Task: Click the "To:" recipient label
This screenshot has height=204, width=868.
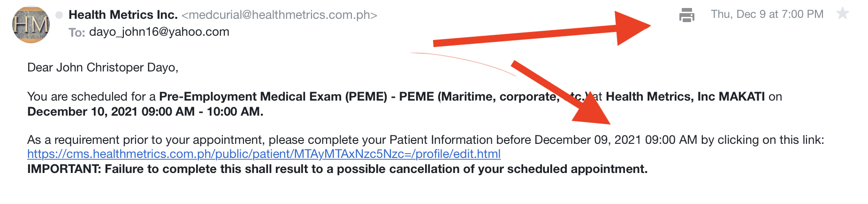Action: pos(76,32)
